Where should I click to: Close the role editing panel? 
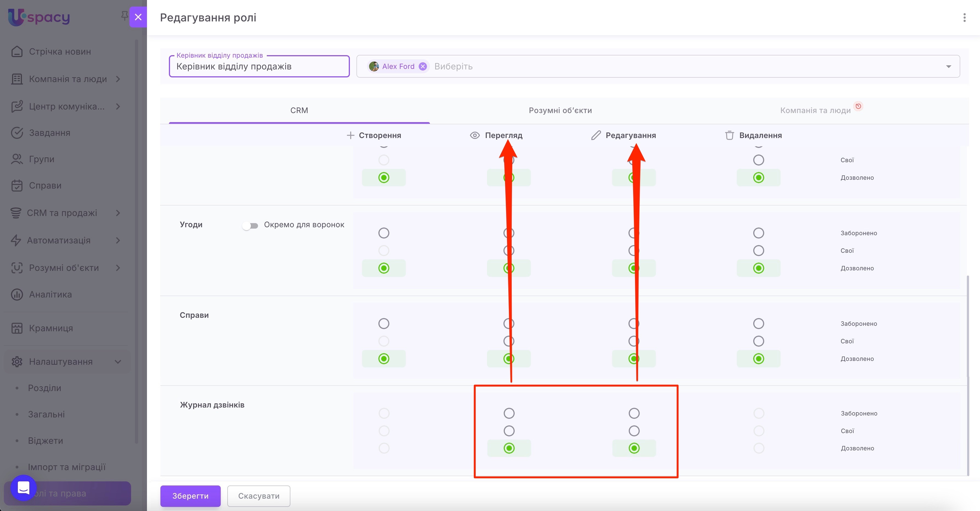point(138,17)
